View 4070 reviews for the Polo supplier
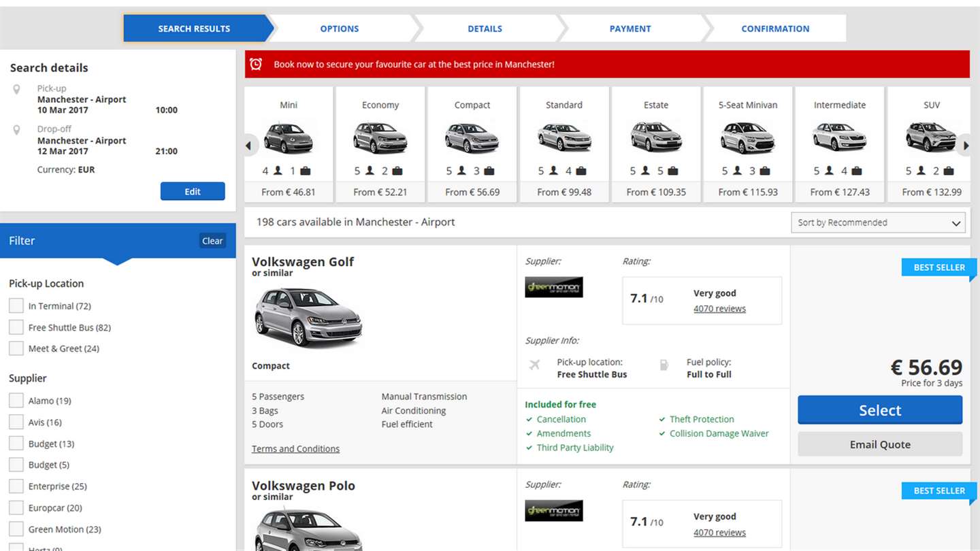The width and height of the screenshot is (980, 551). click(719, 533)
